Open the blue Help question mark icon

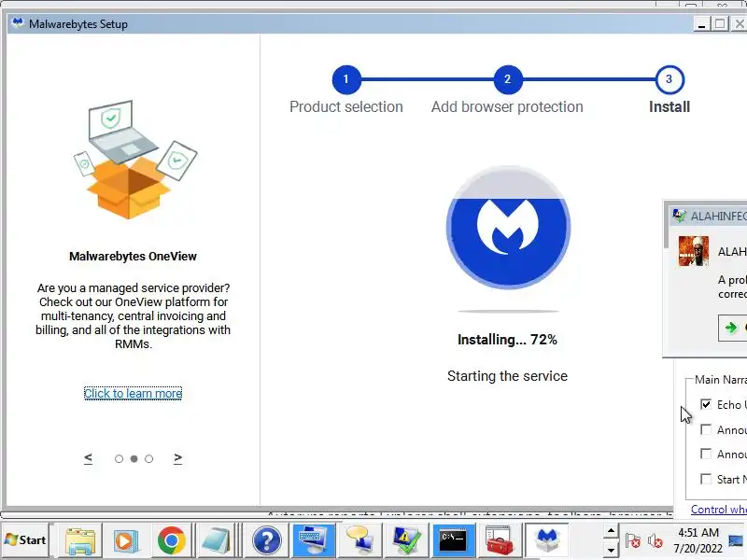click(267, 541)
